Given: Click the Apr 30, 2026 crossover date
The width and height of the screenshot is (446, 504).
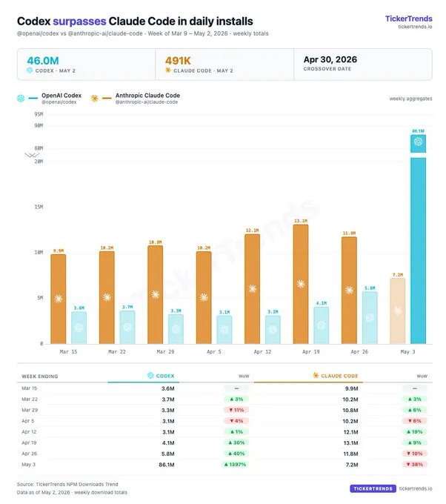Looking at the screenshot, I should coord(330,59).
